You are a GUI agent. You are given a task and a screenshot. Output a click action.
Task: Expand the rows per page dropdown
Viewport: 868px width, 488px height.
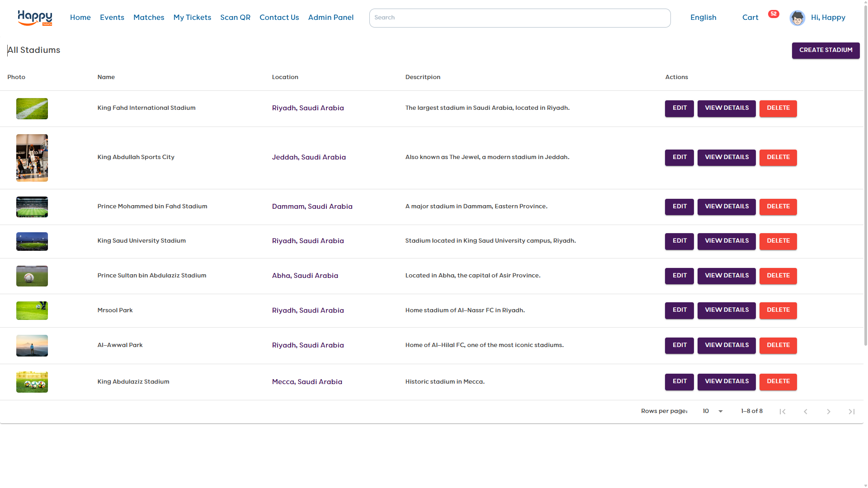click(713, 411)
